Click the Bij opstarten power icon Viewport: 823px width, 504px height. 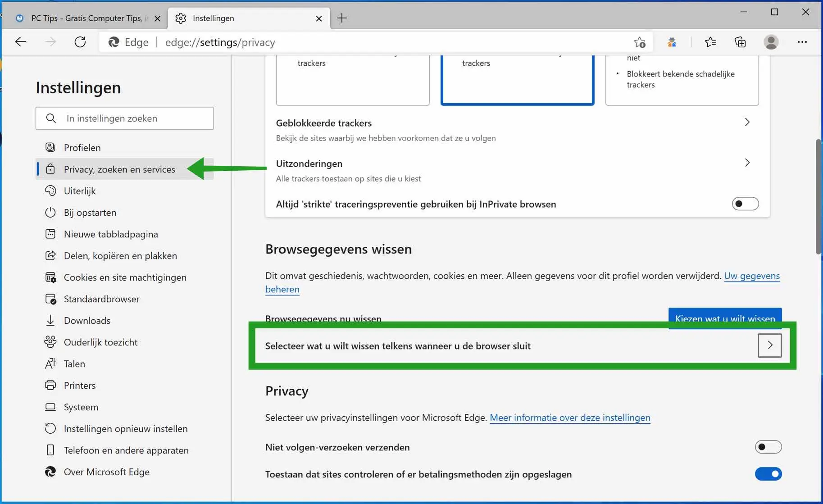(50, 212)
